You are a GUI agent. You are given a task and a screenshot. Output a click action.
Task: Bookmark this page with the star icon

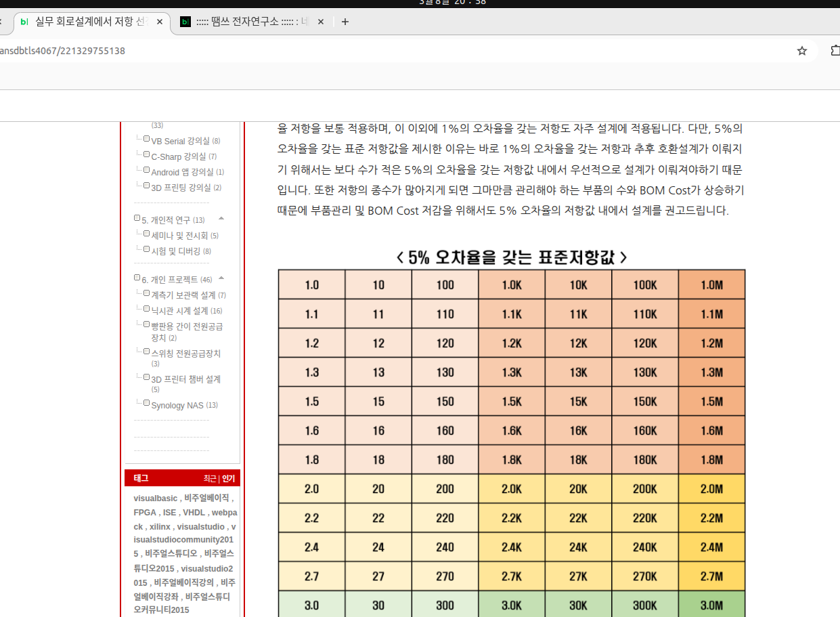pyautogui.click(x=802, y=51)
